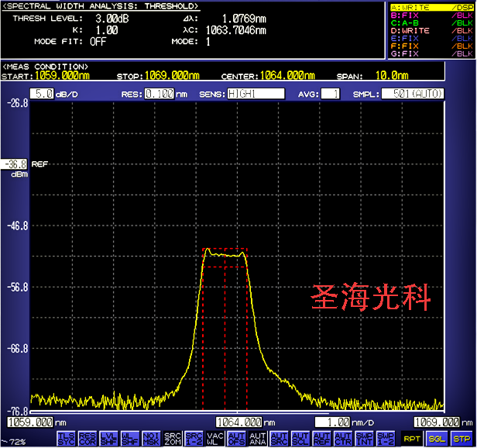Viewport: 477px width, 448px height.
Task: Edit the -36.8 dBm REF level field
Action: click(x=14, y=164)
